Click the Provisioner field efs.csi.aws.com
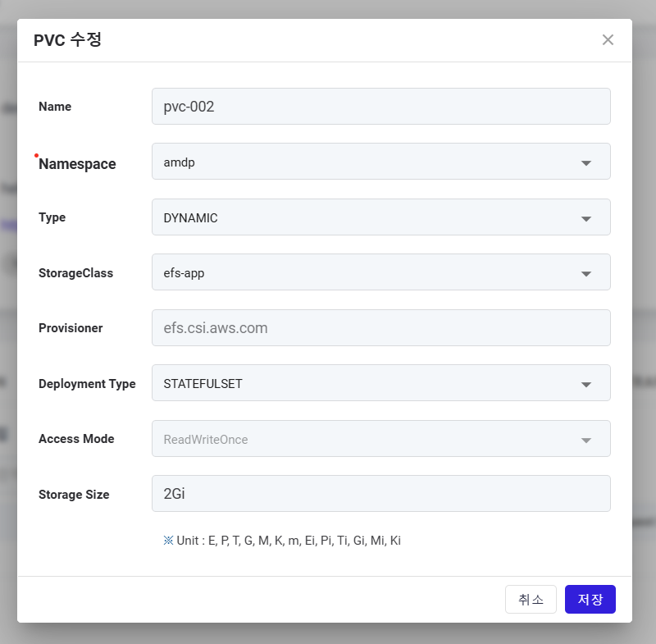656x644 pixels. tap(380, 327)
